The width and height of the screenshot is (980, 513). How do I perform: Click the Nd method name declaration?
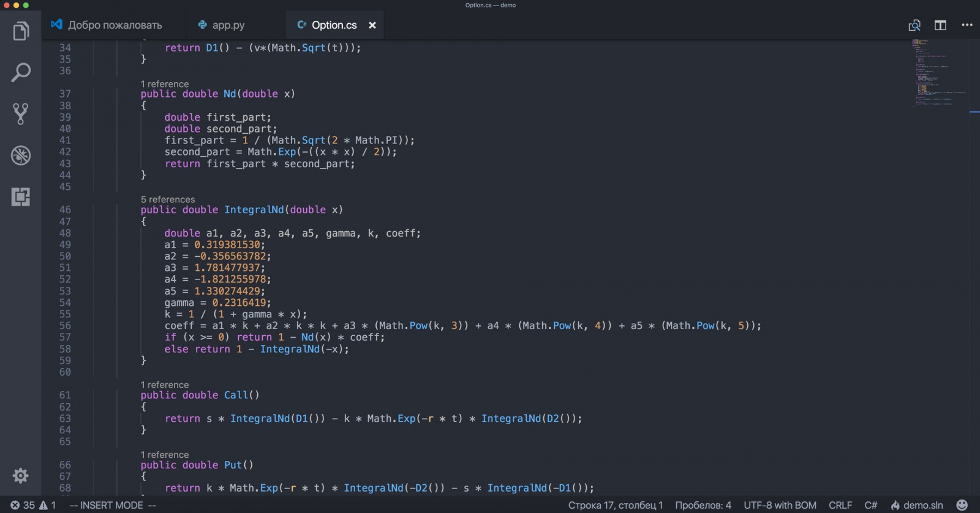point(230,94)
